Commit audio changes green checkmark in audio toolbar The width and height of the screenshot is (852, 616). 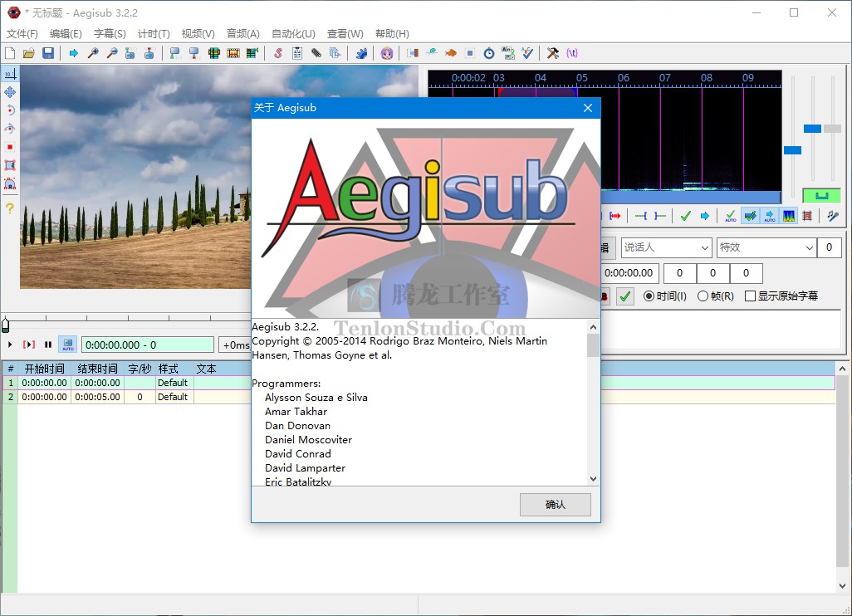click(686, 216)
